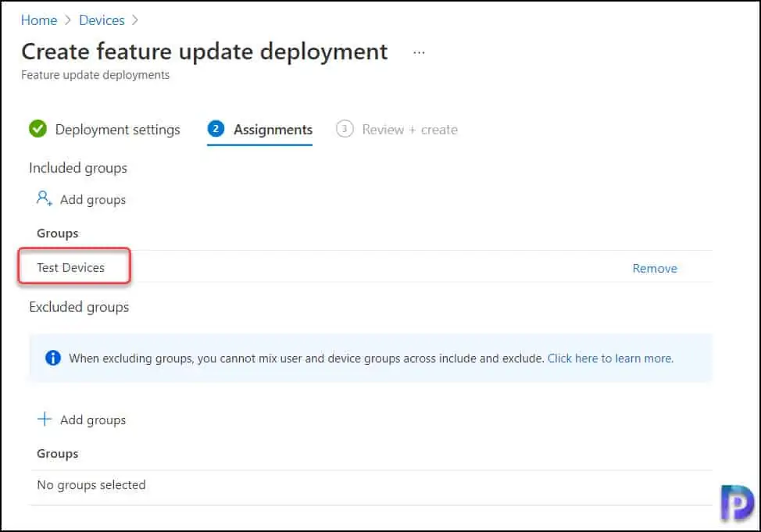The width and height of the screenshot is (761, 532).
Task: Click the step 3 circle icon
Action: point(345,129)
